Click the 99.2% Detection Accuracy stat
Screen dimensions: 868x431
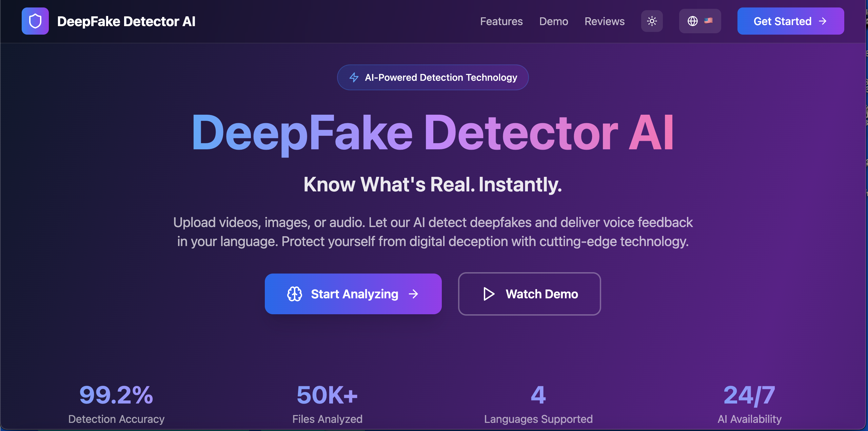(x=116, y=403)
